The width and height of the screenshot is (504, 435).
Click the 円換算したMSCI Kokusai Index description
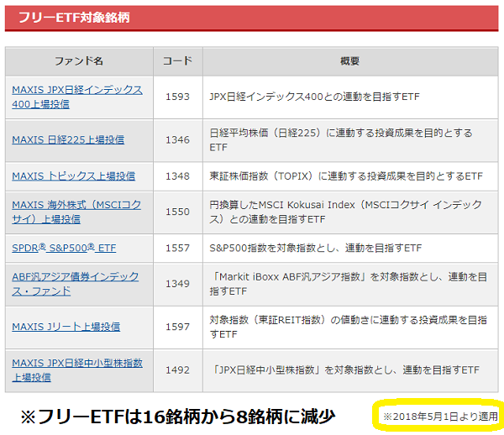[345, 212]
